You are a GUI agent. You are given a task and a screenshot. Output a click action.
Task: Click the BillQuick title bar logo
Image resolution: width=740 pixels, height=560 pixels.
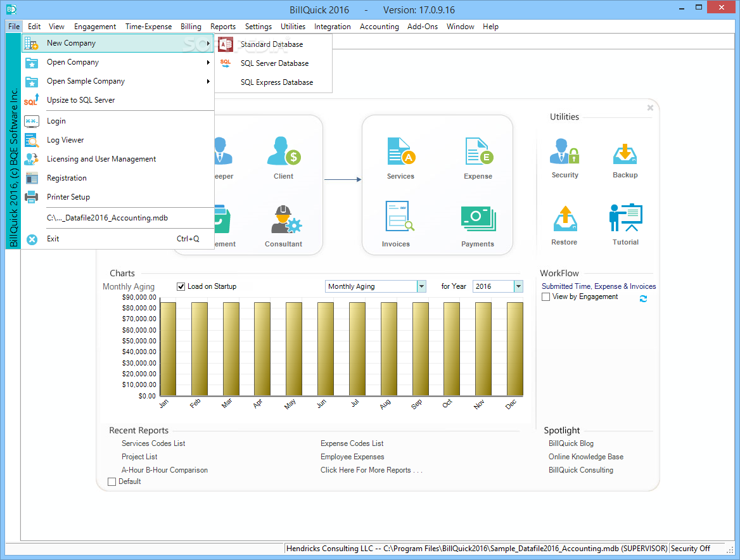(x=11, y=9)
